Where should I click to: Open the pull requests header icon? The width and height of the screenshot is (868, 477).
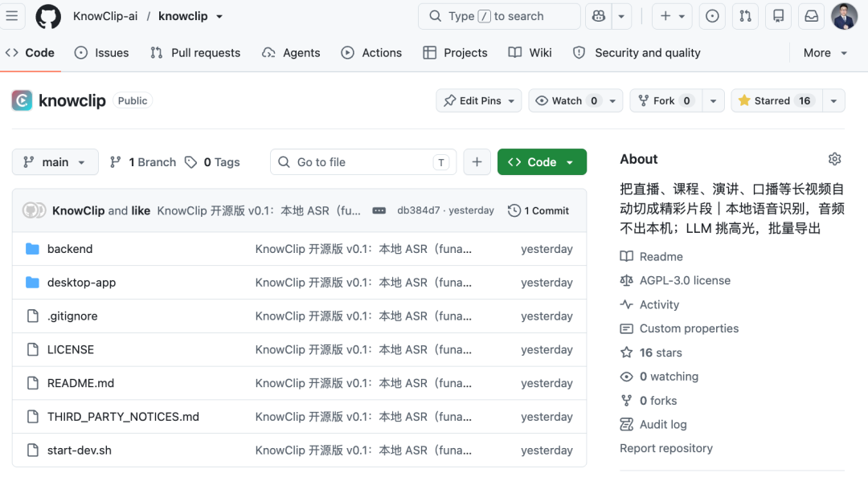[x=745, y=16]
